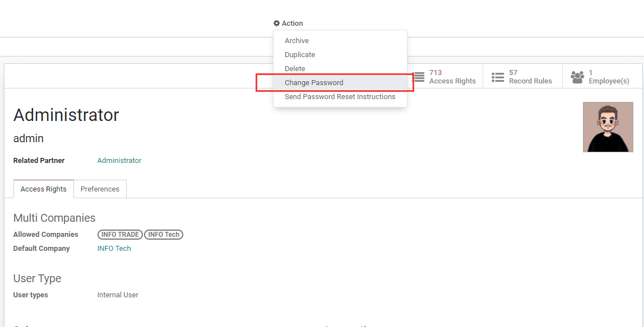Click the Record Rules list icon
Image resolution: width=644 pixels, height=327 pixels.
(498, 77)
